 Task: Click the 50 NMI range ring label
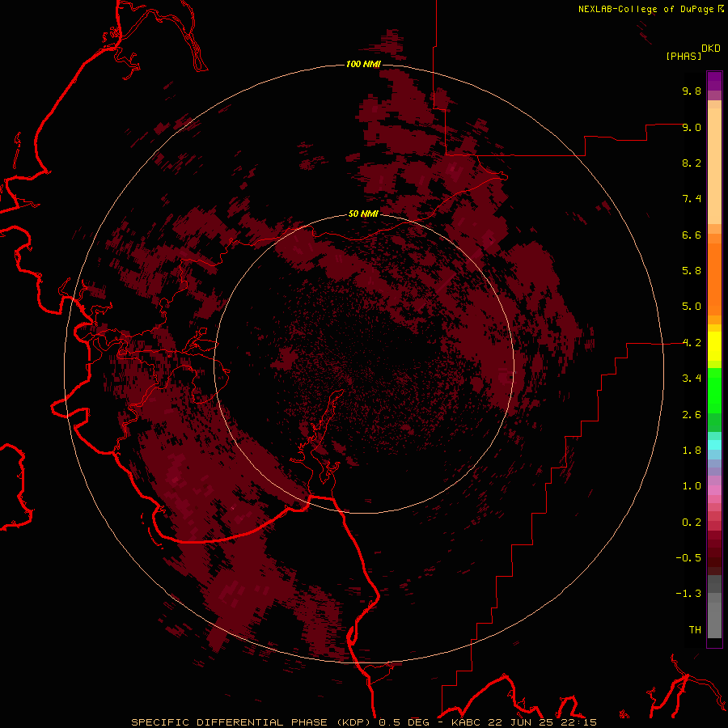pyautogui.click(x=363, y=214)
